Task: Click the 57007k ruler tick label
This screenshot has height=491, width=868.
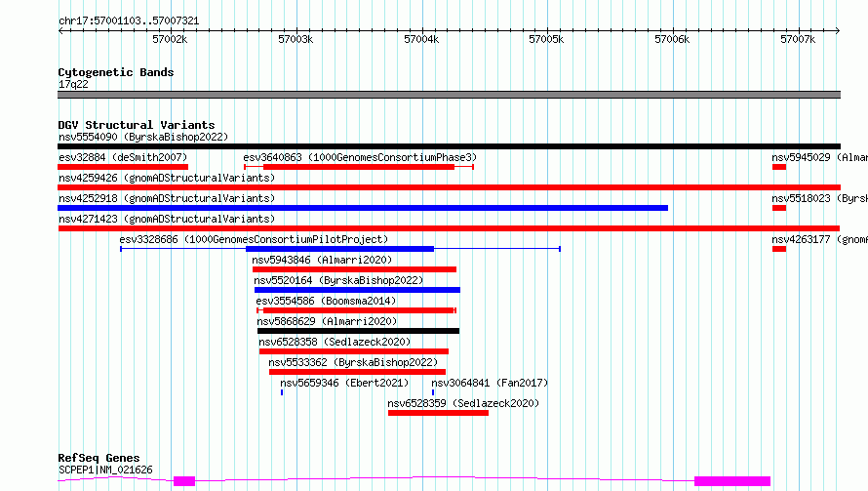Action: click(x=798, y=39)
